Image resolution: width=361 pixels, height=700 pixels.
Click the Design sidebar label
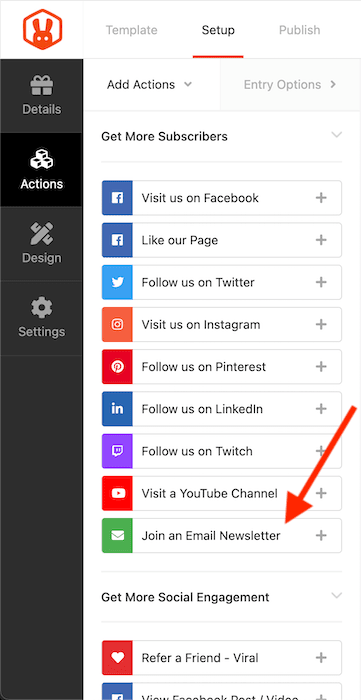(41, 258)
